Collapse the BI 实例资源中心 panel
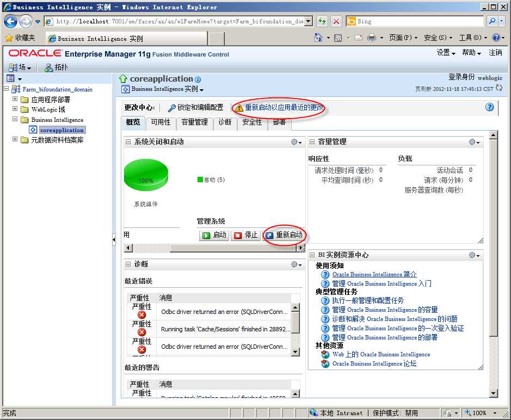This screenshot has width=511, height=420. click(312, 255)
